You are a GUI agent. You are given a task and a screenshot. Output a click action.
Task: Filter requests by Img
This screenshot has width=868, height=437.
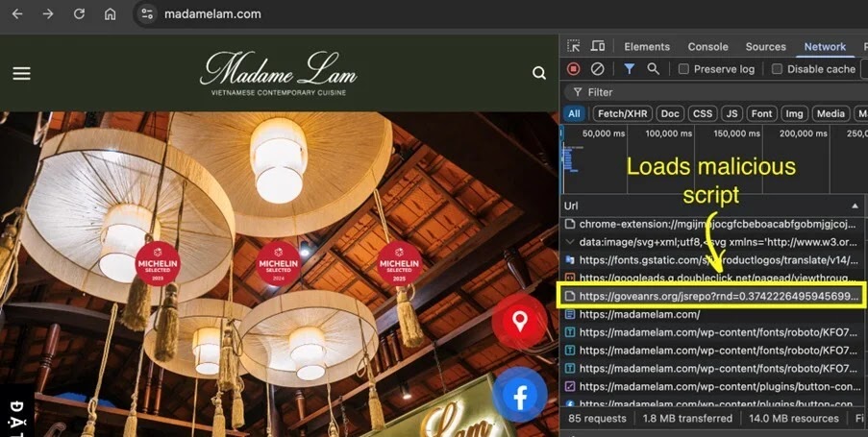[x=794, y=114]
